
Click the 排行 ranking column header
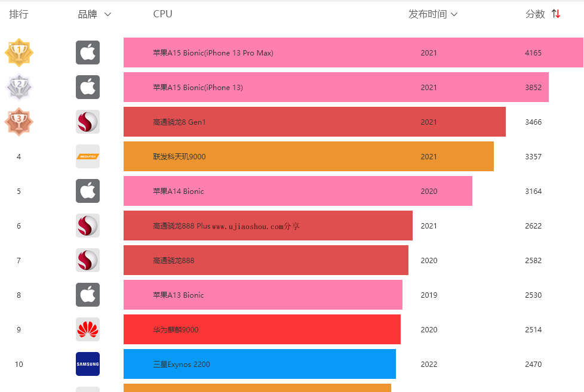tap(19, 14)
